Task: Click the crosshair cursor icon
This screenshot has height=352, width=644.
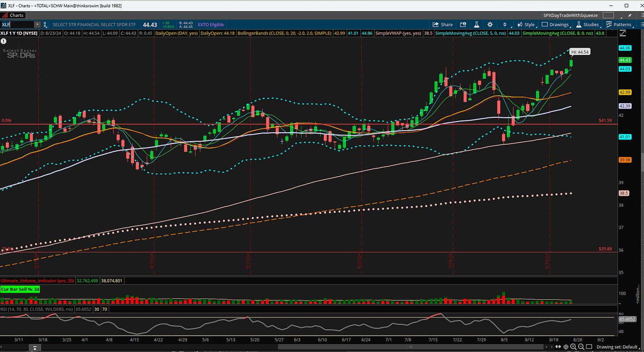Action: point(566,347)
